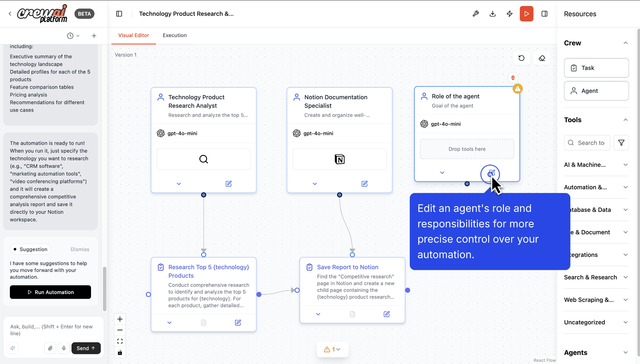The image size is (640, 364).
Task: Click the microphone icon for voice input
Action: (x=64, y=348)
